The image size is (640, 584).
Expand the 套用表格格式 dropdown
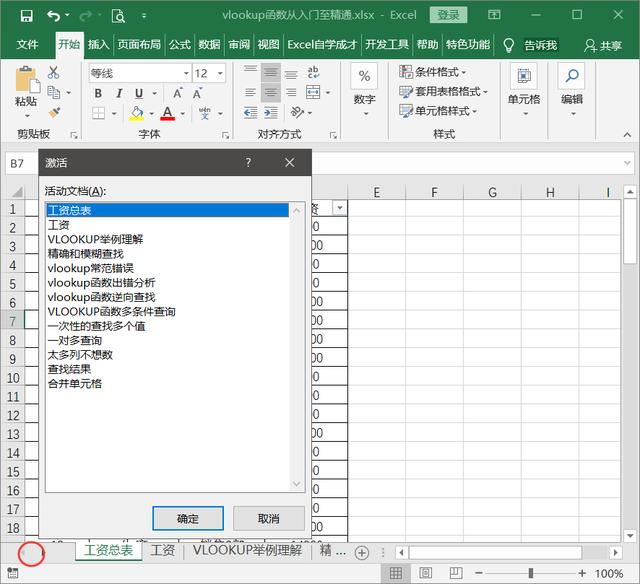[x=440, y=91]
